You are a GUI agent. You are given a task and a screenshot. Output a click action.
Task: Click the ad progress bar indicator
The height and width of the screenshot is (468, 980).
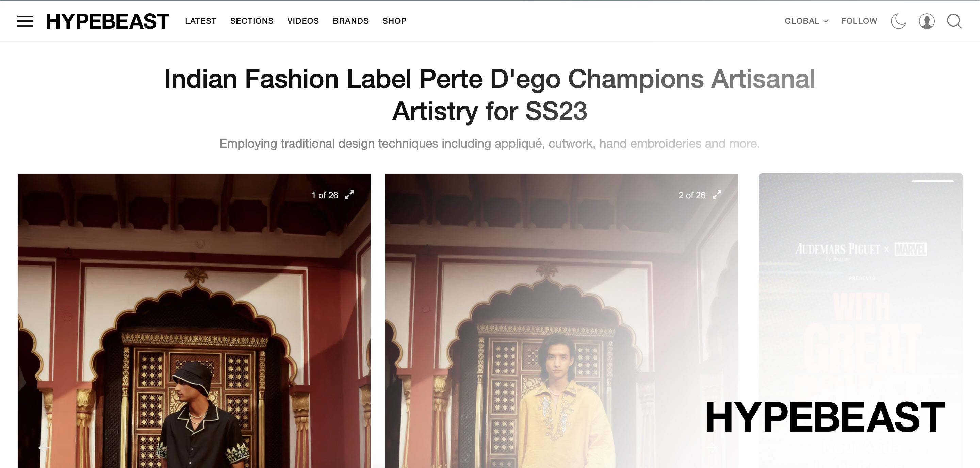coord(932,181)
